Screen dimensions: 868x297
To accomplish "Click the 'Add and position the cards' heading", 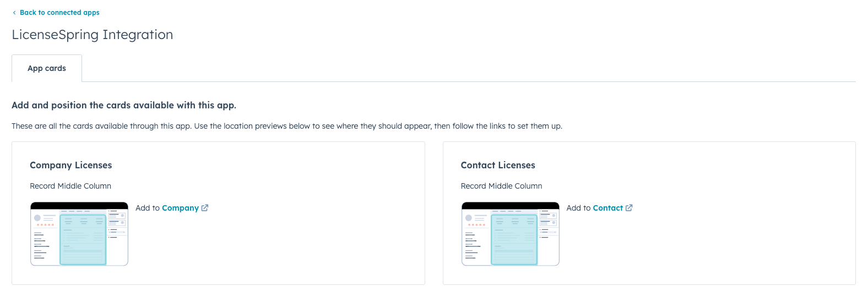I will pos(124,105).
